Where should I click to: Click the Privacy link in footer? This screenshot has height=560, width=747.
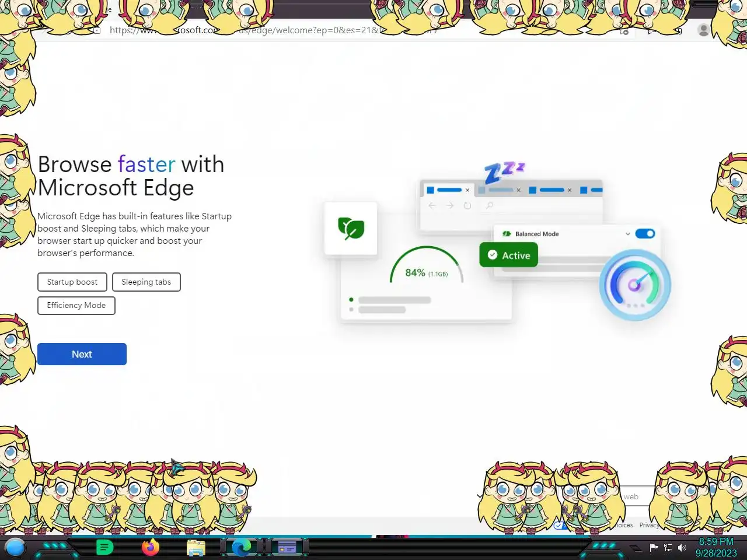[x=649, y=525]
